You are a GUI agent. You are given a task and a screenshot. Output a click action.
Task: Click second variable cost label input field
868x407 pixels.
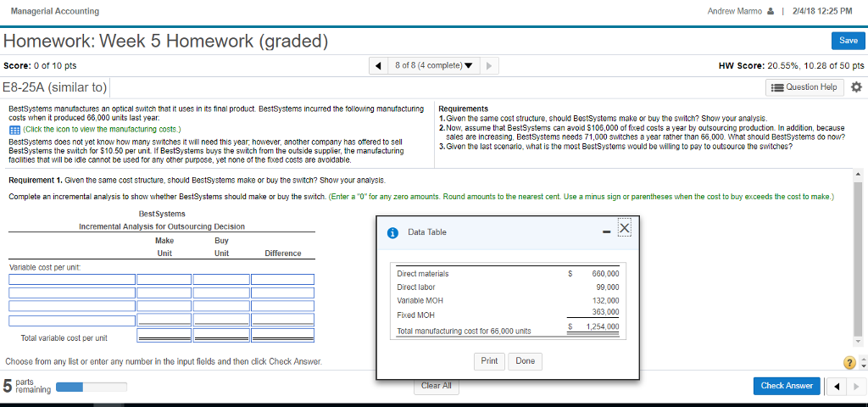point(72,293)
